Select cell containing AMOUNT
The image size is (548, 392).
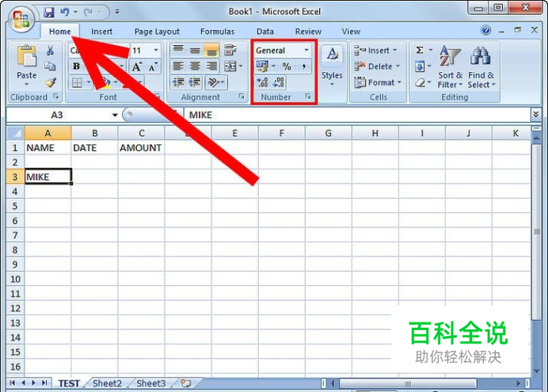[x=141, y=148]
